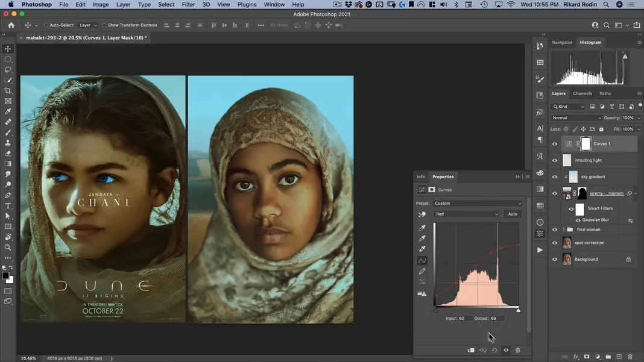Click the Curves Input value field
This screenshot has width=644, height=362.
point(464,319)
